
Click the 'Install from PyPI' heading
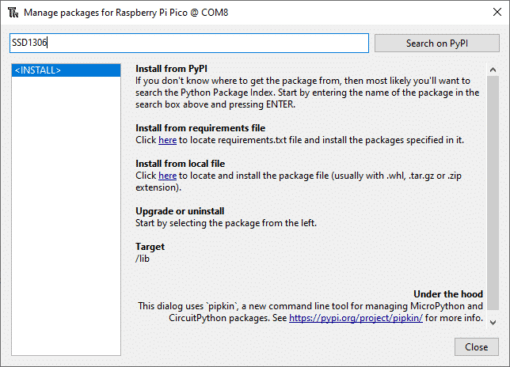tap(171, 69)
